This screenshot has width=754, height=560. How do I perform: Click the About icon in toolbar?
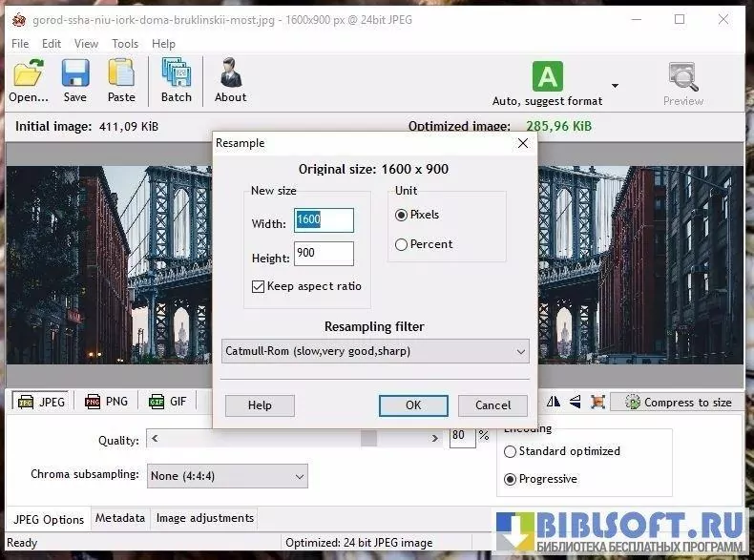pyautogui.click(x=230, y=74)
